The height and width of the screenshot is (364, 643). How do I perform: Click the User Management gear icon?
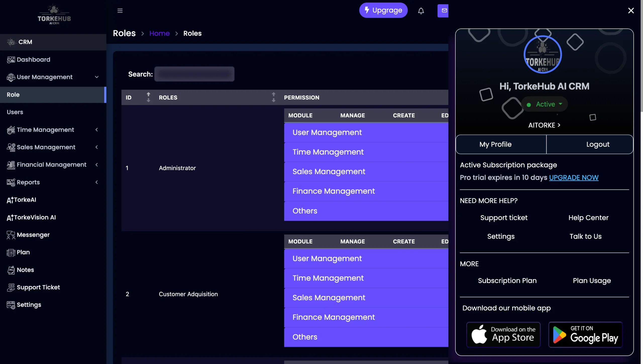tap(11, 77)
